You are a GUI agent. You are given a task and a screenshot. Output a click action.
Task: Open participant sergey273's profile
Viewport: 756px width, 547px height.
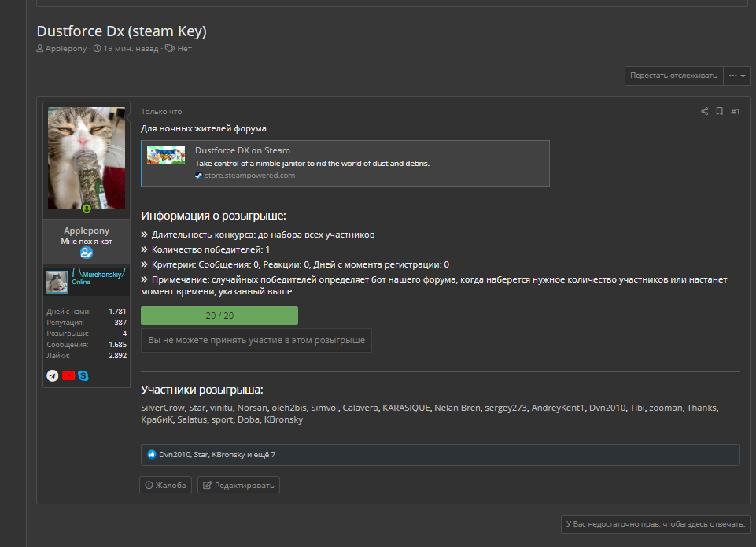click(506, 408)
